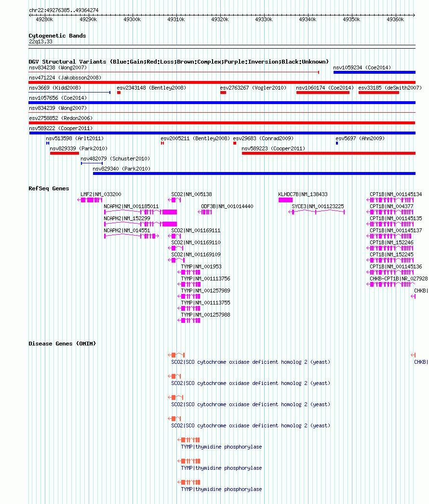Open the LMF2|NM_033200 gene glyph
The width and height of the screenshot is (429, 504).
(90, 200)
